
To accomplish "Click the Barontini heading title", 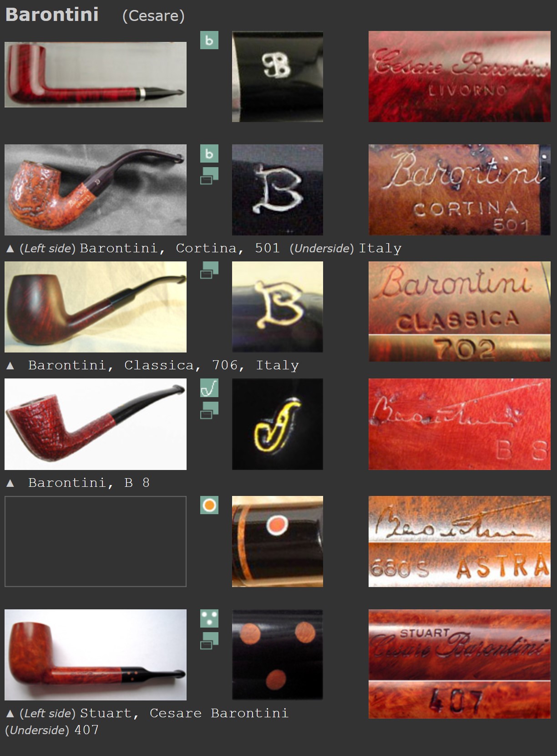I will point(52,15).
